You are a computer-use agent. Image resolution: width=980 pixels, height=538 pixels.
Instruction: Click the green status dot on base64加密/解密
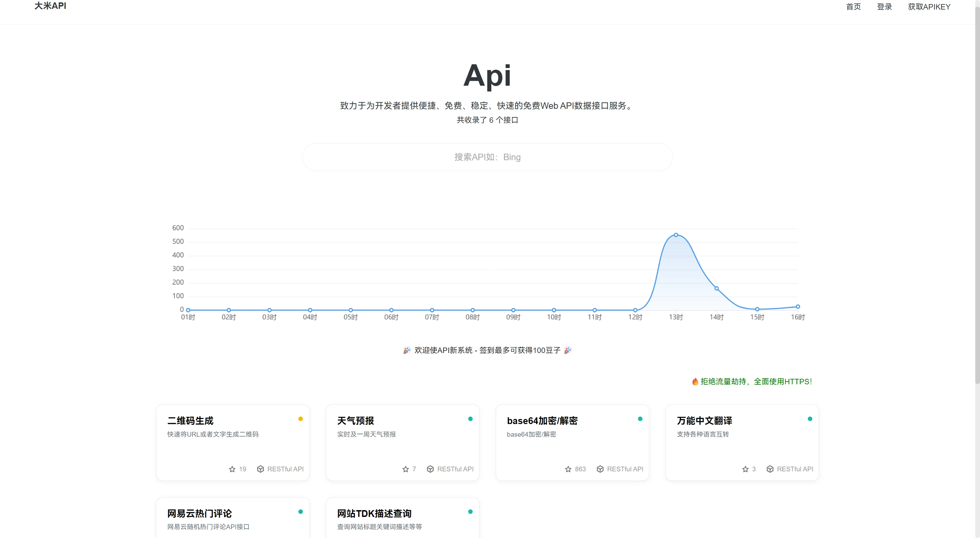tap(640, 419)
